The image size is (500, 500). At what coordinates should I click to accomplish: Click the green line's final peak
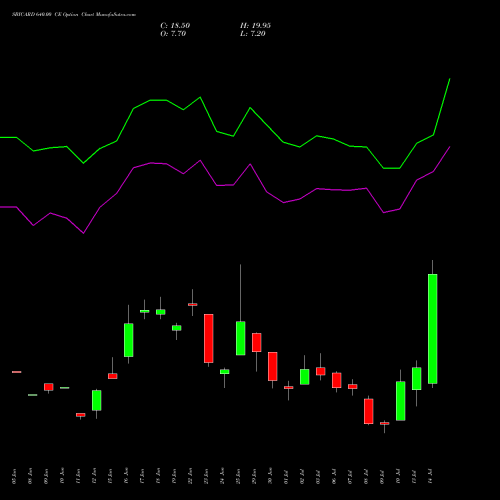pyautogui.click(x=450, y=79)
